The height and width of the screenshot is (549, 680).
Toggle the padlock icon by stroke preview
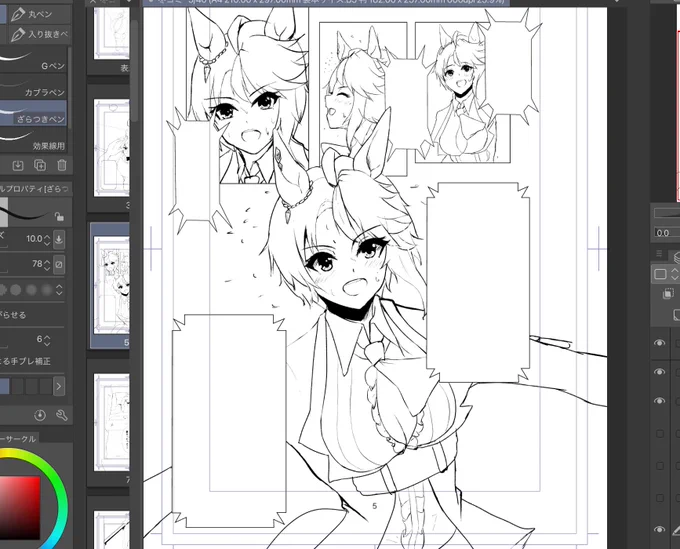click(x=59, y=216)
